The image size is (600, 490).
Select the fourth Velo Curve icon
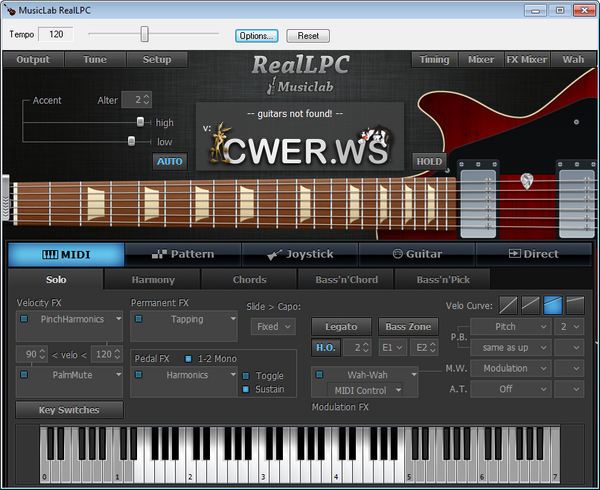tap(575, 304)
